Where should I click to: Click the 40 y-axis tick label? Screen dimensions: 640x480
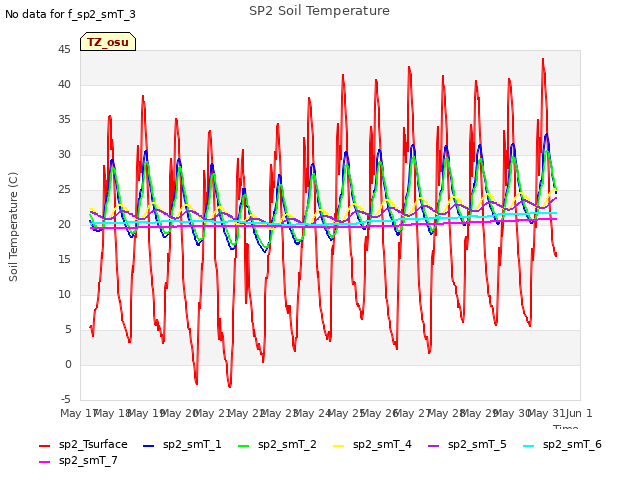pos(64,84)
